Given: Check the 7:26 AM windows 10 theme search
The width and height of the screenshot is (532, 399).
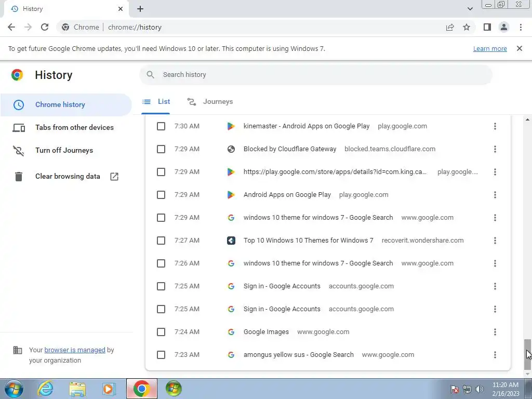Looking at the screenshot, I should click(161, 263).
